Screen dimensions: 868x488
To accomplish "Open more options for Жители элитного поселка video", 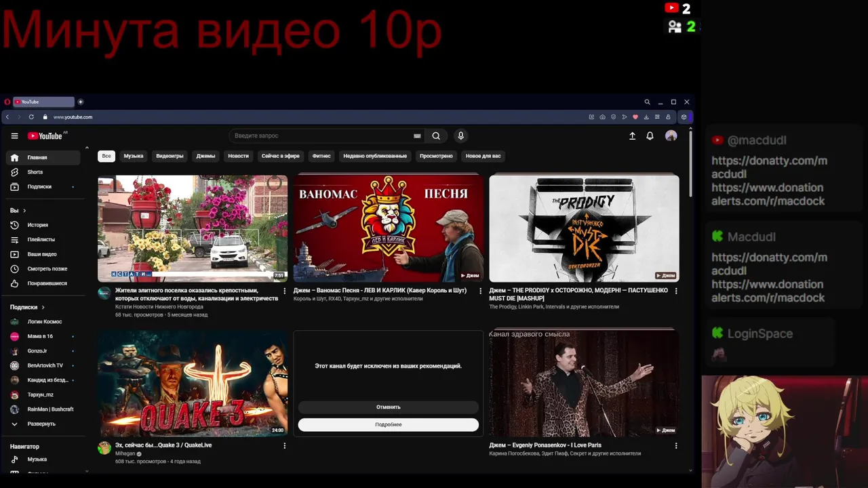I will click(x=285, y=291).
